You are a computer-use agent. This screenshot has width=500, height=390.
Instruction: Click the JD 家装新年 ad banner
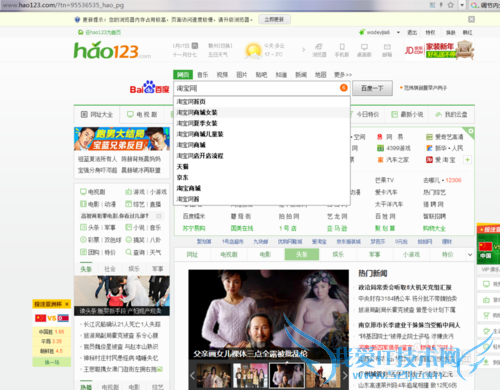440,50
